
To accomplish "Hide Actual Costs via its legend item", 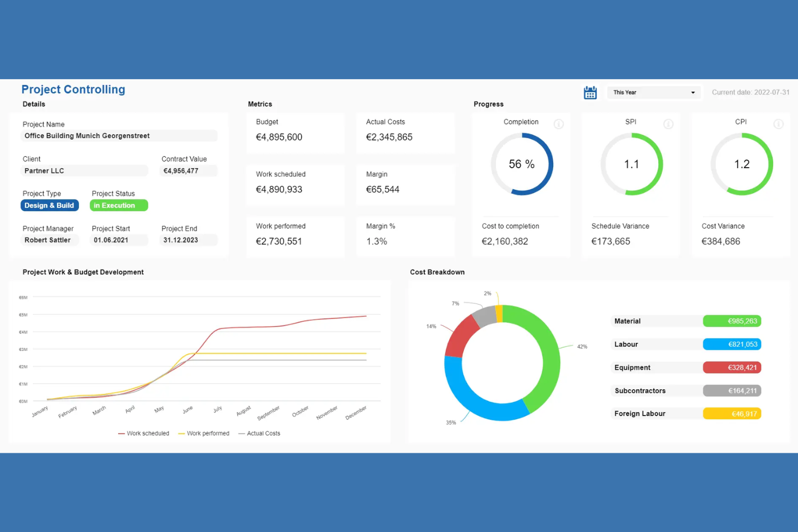I will [260, 433].
